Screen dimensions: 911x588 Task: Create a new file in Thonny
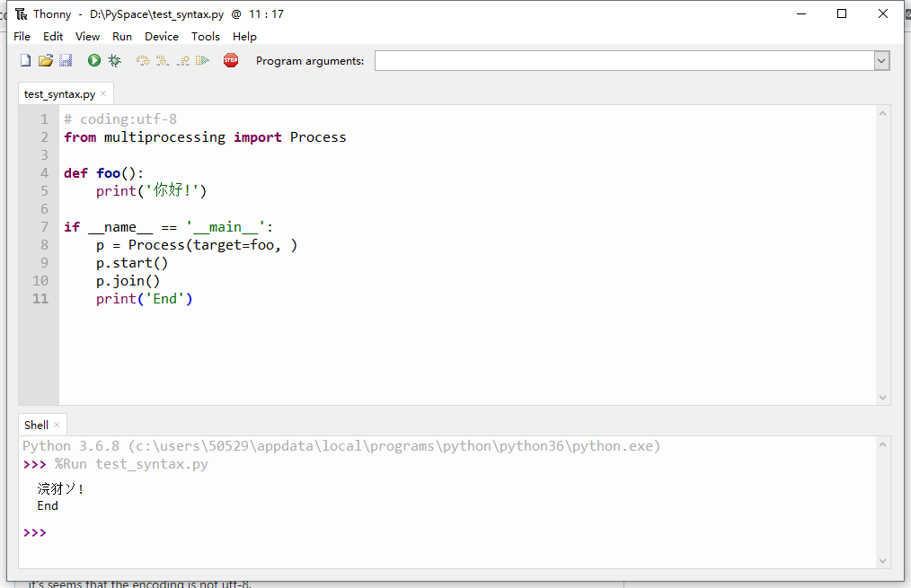point(24,60)
